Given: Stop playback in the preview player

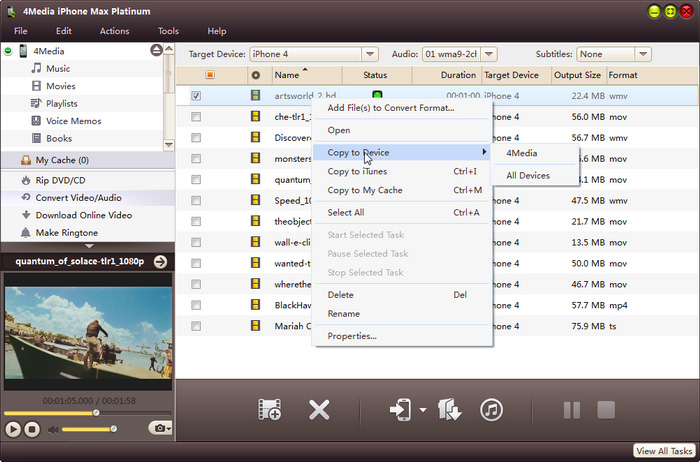Looking at the screenshot, I should tap(32, 429).
